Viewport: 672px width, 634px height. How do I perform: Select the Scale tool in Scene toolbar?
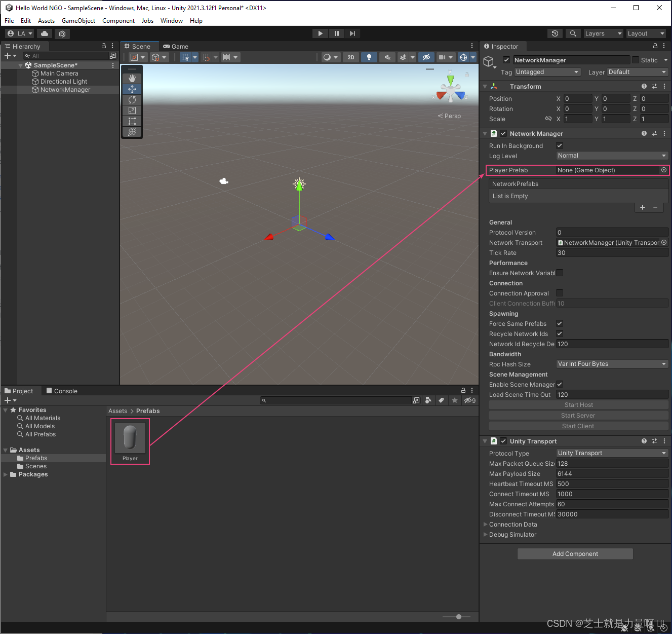click(x=132, y=110)
